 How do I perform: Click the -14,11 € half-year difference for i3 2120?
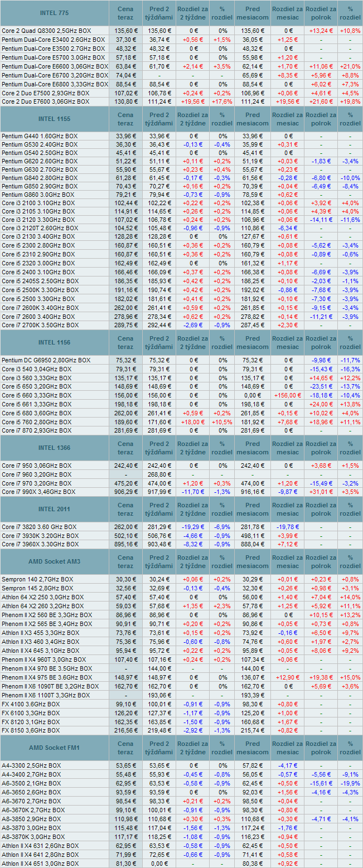coord(321,220)
